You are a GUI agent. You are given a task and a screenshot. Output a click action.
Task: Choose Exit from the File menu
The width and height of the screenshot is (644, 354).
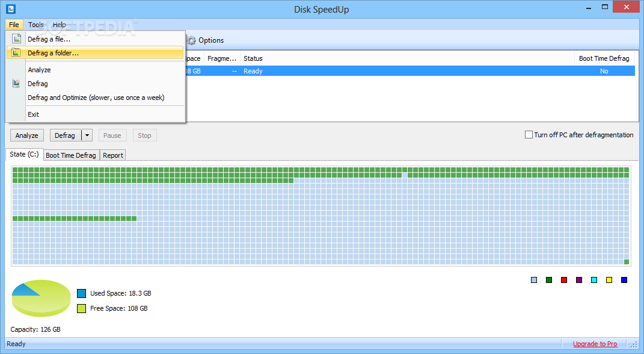point(95,114)
